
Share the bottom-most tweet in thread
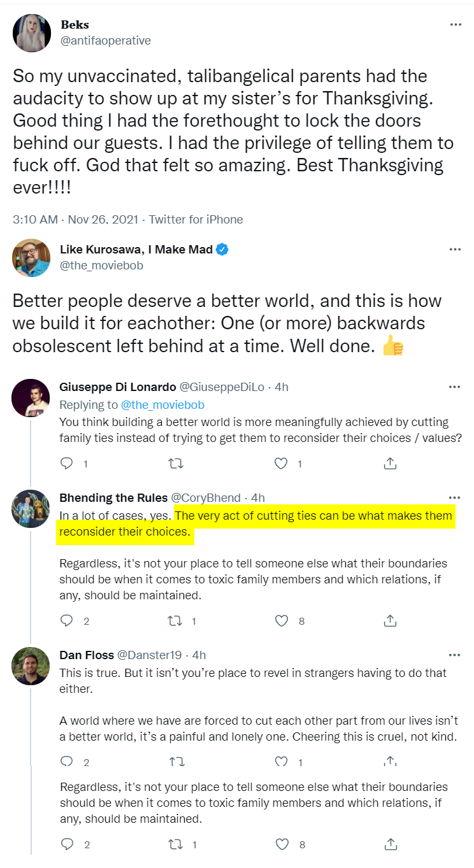391,844
